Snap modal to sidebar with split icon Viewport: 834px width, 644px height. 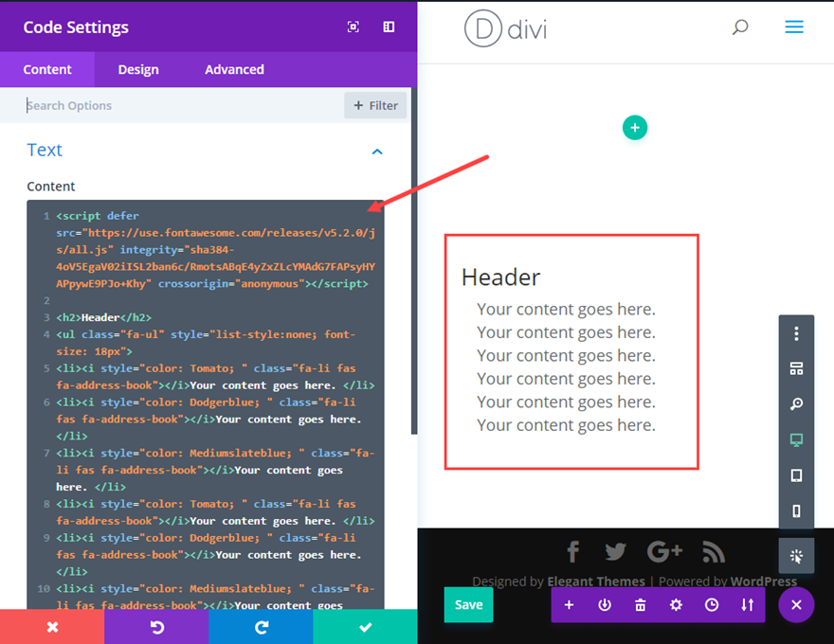[389, 27]
